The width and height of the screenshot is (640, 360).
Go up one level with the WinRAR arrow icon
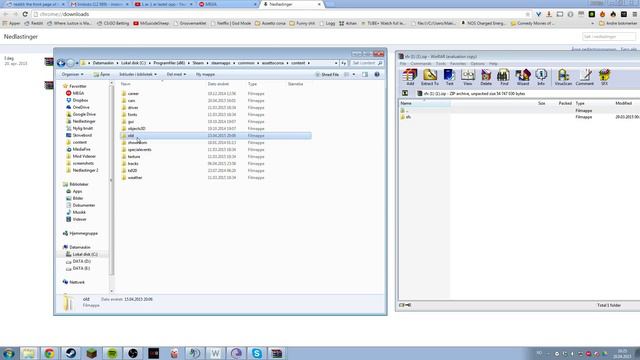[405, 93]
